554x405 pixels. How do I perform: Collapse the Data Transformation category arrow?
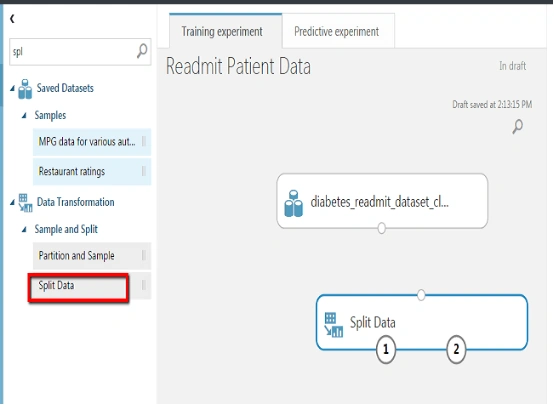point(12,202)
